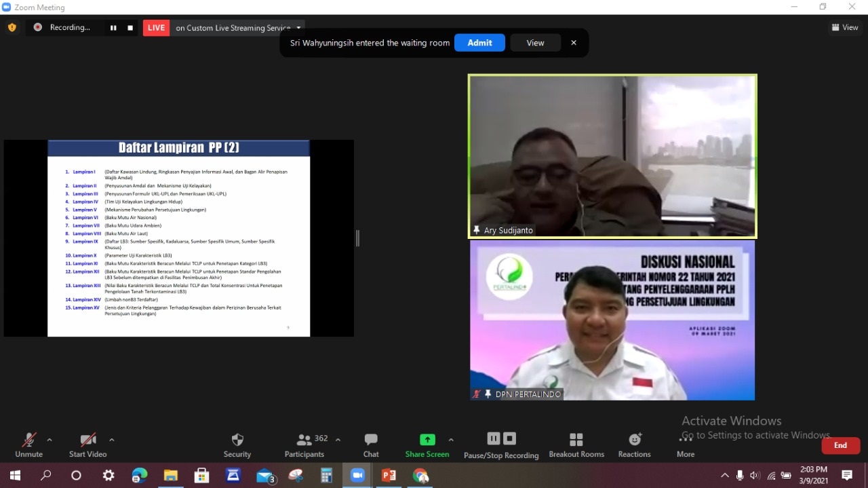Open Breakout Rooms

[x=576, y=440]
